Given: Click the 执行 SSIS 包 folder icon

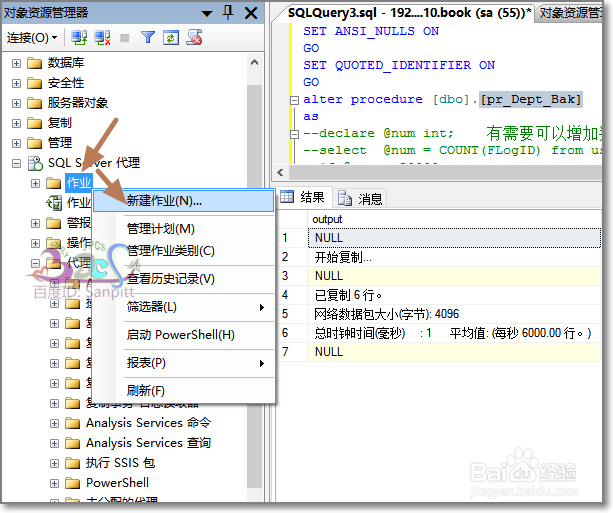Looking at the screenshot, I should (x=72, y=463).
